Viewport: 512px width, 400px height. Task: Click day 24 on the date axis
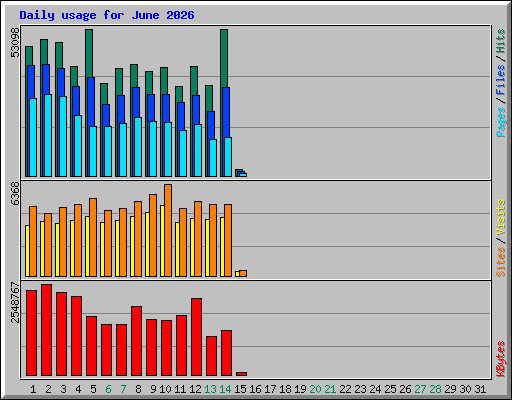[375, 389]
